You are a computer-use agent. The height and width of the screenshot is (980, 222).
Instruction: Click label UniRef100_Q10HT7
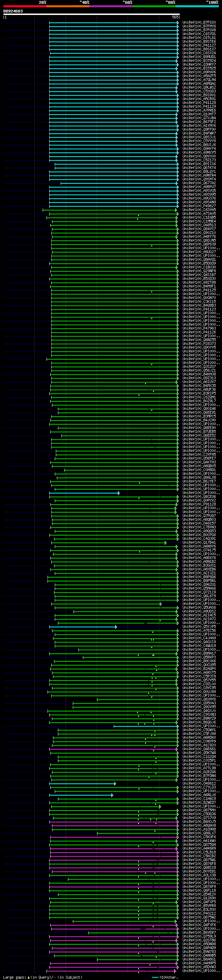click(199, 114)
